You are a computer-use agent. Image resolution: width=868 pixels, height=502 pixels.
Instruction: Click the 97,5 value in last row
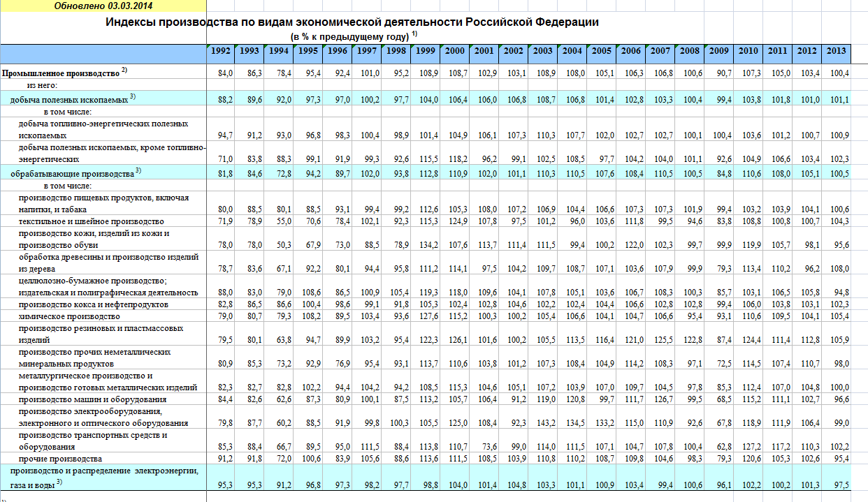coord(840,485)
